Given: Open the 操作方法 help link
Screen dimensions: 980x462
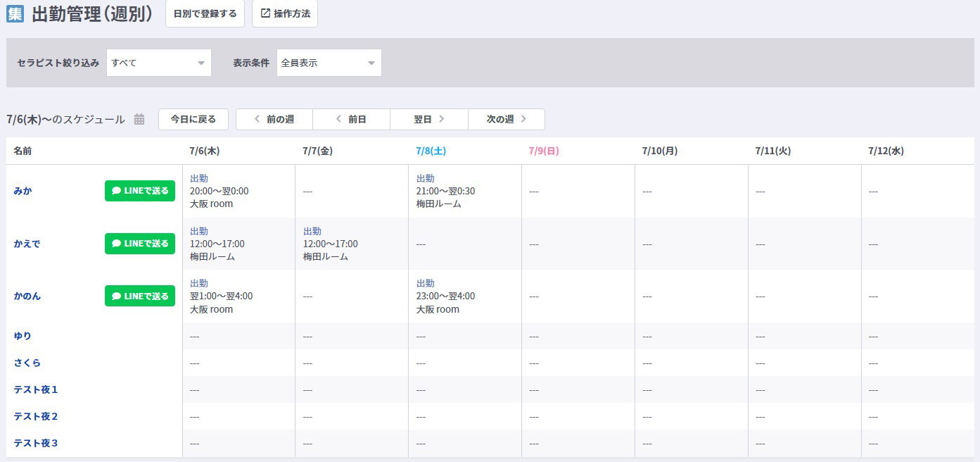Looking at the screenshot, I should pyautogui.click(x=285, y=14).
